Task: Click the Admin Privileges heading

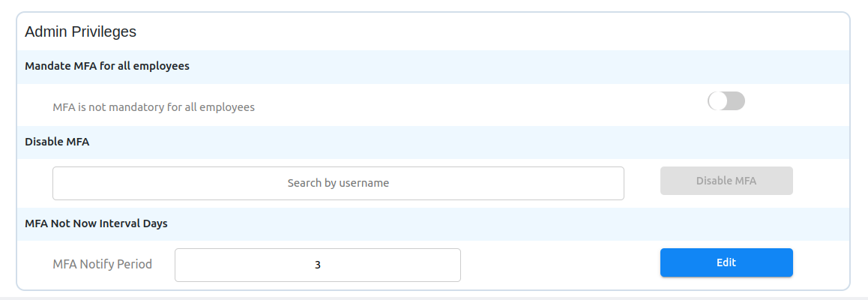Action: pyautogui.click(x=80, y=31)
